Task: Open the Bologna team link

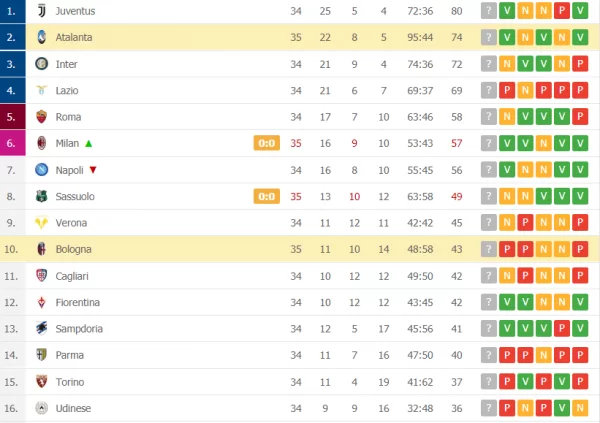Action: [73, 249]
